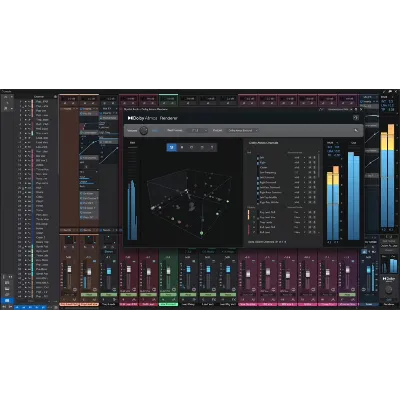Click the first small toggle icon on the Center row

tap(310, 167)
